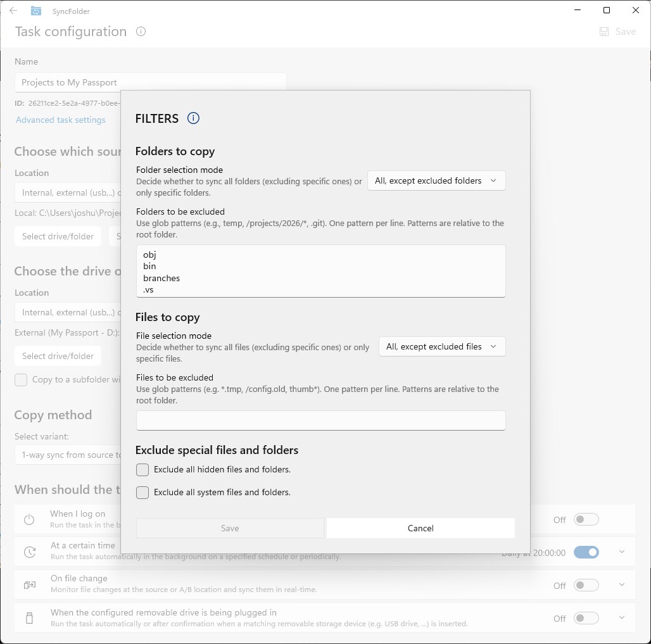This screenshot has height=644, width=651.
Task: Click the source Location input field
Action: click(x=68, y=193)
